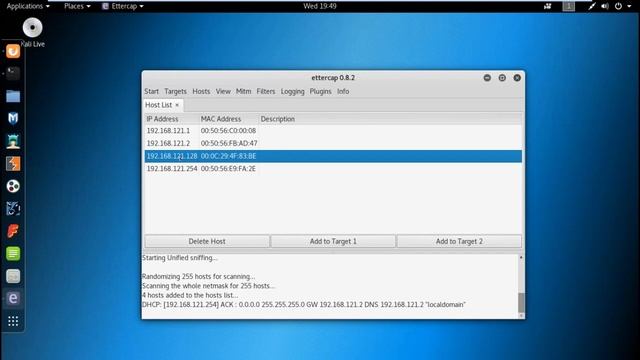Open the Info menu

click(x=343, y=91)
